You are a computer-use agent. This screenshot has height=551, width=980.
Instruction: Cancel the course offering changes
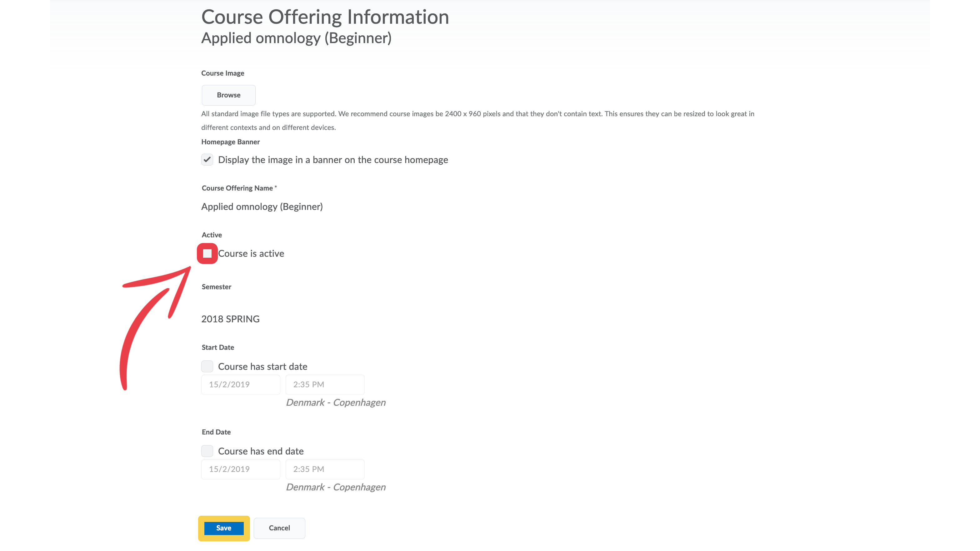pyautogui.click(x=279, y=528)
